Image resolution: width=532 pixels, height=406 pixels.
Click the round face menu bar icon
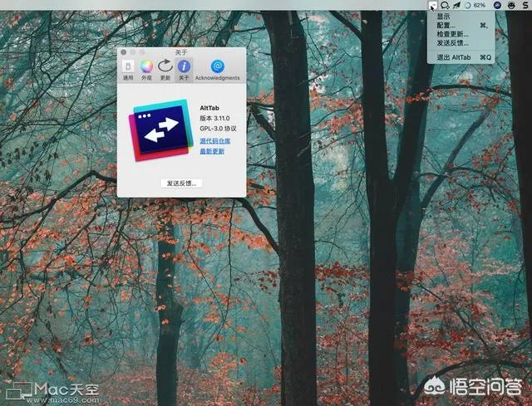511,5
